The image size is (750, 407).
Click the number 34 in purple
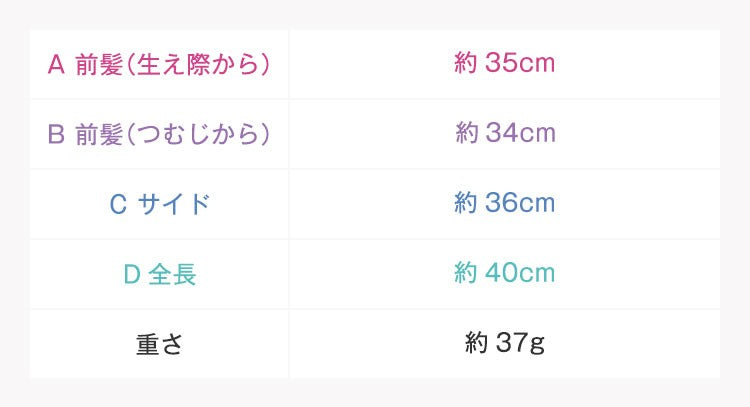[498, 133]
